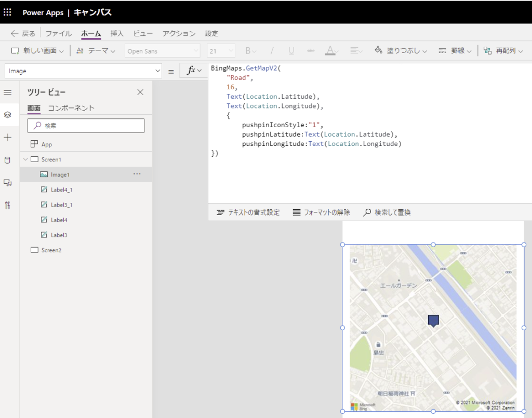
Task: Open the 新しい画面 dropdown
Action: tap(37, 51)
